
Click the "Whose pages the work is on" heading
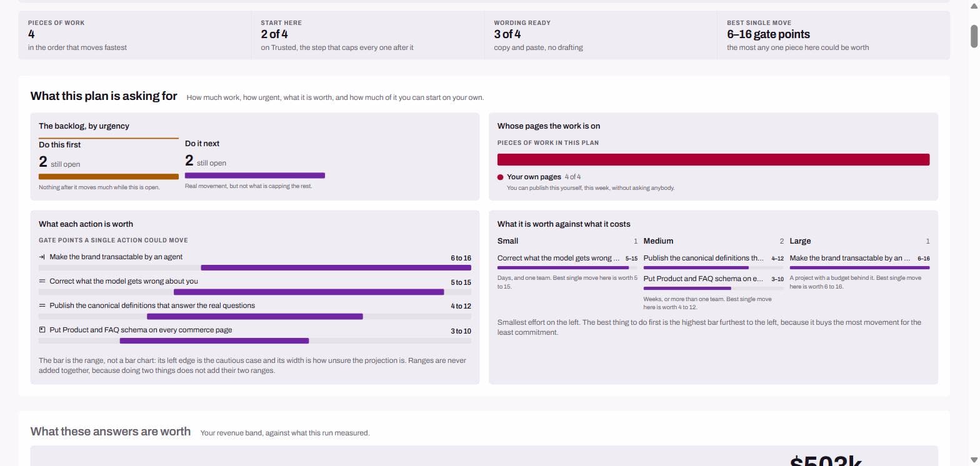tap(549, 126)
